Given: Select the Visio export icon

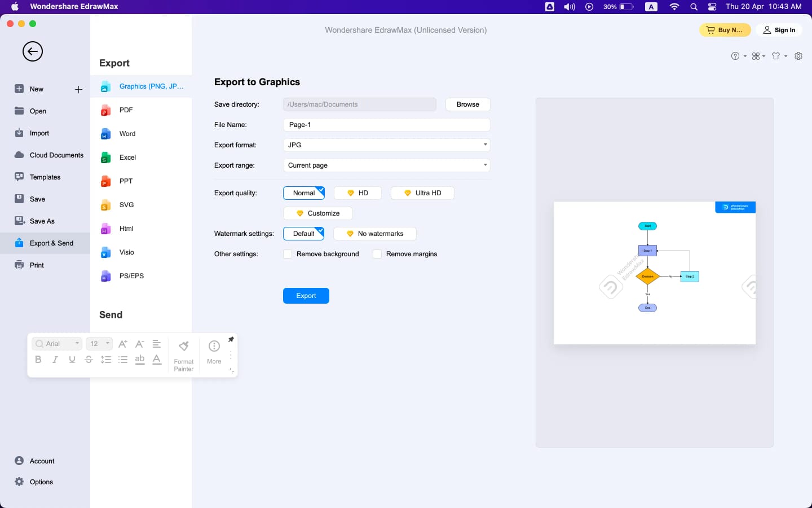Looking at the screenshot, I should tap(105, 253).
